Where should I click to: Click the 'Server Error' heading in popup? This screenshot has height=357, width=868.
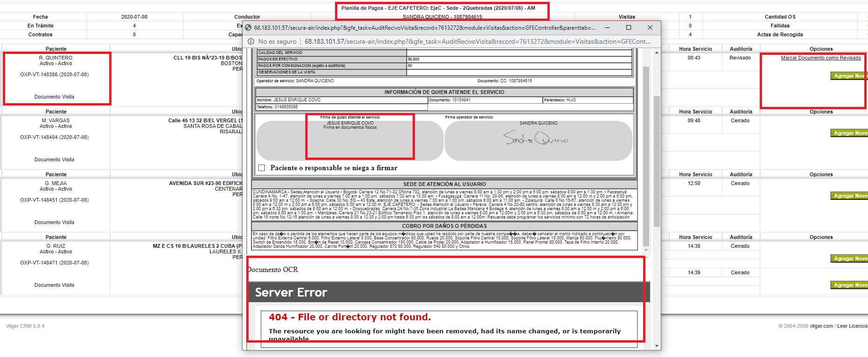pyautogui.click(x=291, y=292)
